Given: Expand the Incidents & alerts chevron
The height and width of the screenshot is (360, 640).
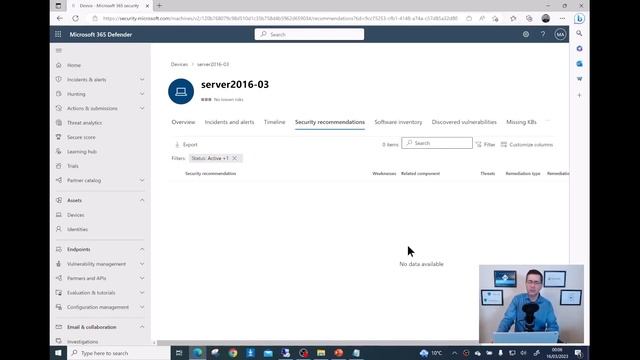Looking at the screenshot, I should (142, 80).
